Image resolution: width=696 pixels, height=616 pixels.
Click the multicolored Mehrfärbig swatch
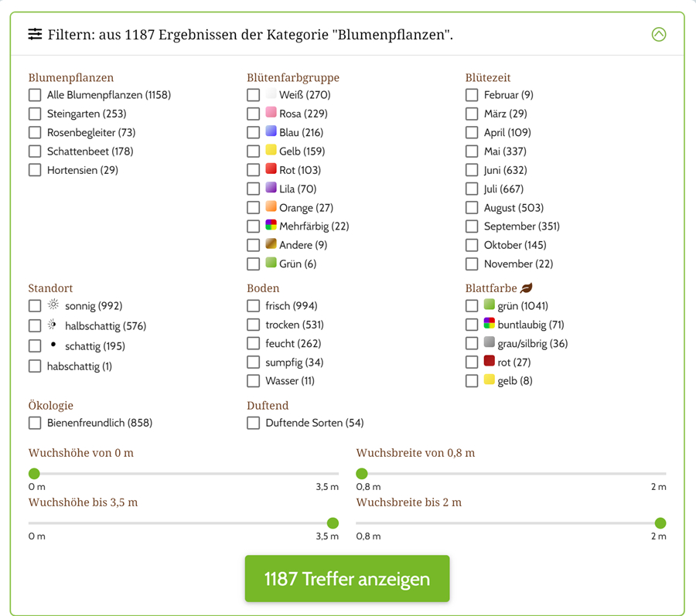point(271,226)
